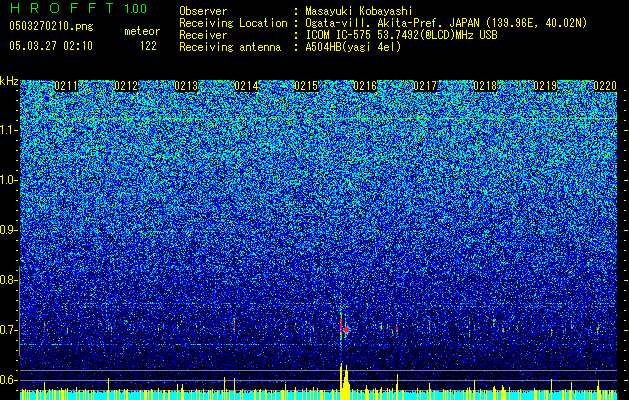Click the Receiving antenna label
Screen dimensions: 629x400
tap(230, 47)
